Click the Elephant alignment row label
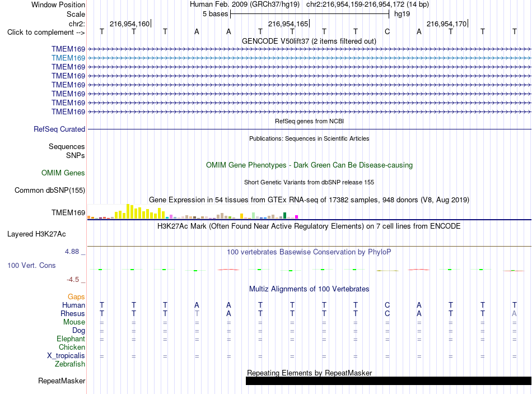532x394 pixels. [71, 339]
